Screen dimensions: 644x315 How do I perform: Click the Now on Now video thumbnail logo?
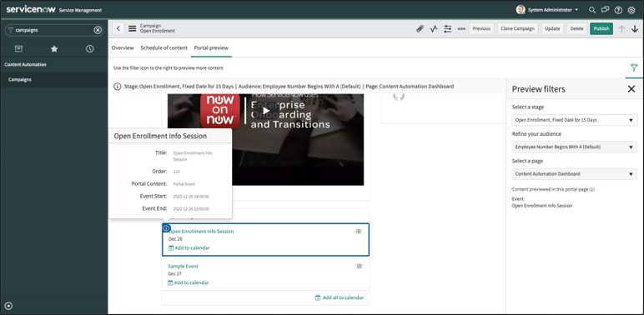click(220, 111)
